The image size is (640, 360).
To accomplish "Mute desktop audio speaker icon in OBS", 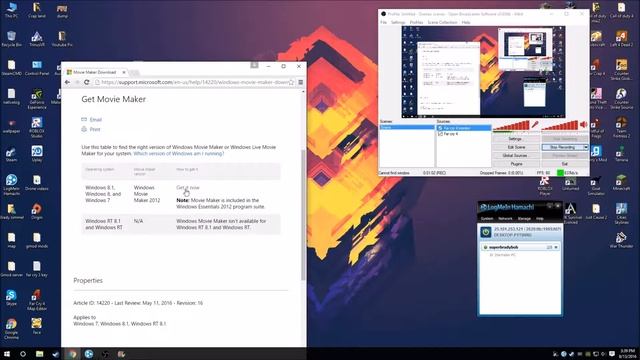I will 584,124.
